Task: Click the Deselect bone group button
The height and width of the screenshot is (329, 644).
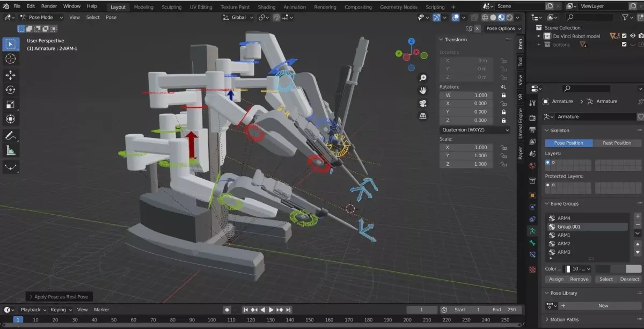Action: click(x=630, y=279)
